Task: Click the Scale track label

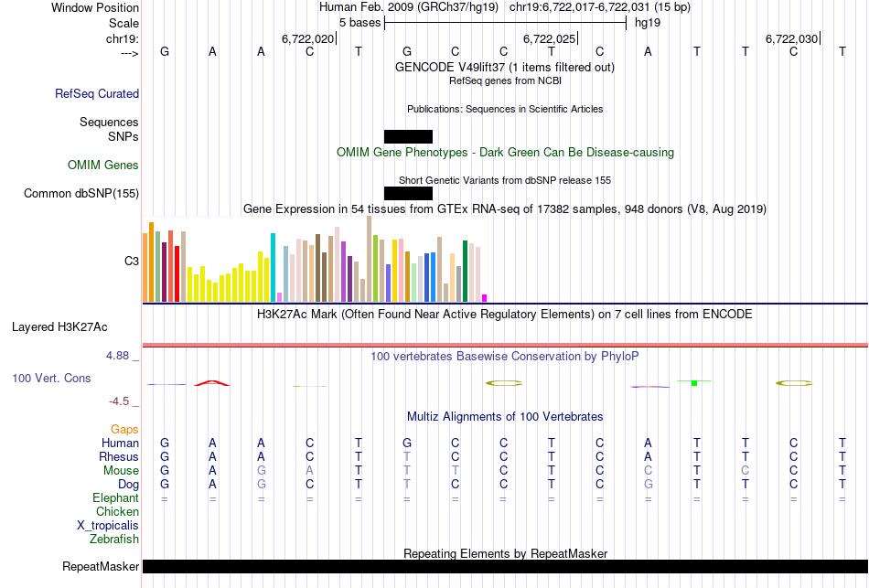Action: tap(123, 23)
